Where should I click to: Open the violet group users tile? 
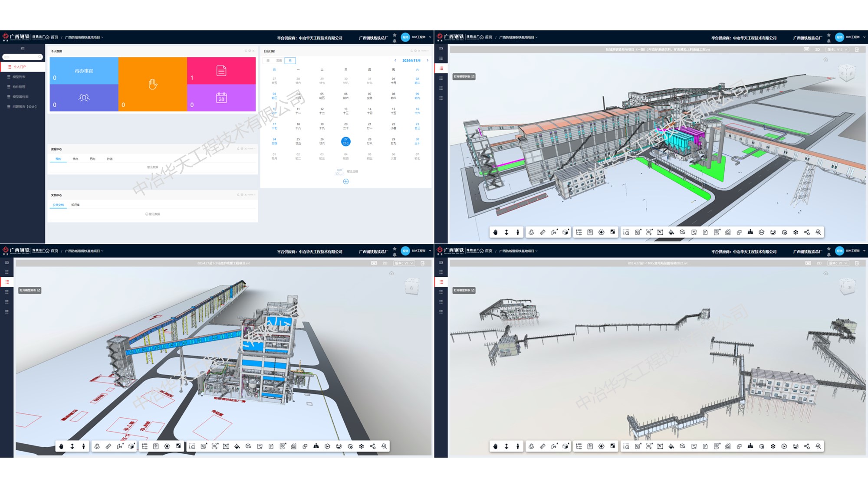pyautogui.click(x=84, y=98)
